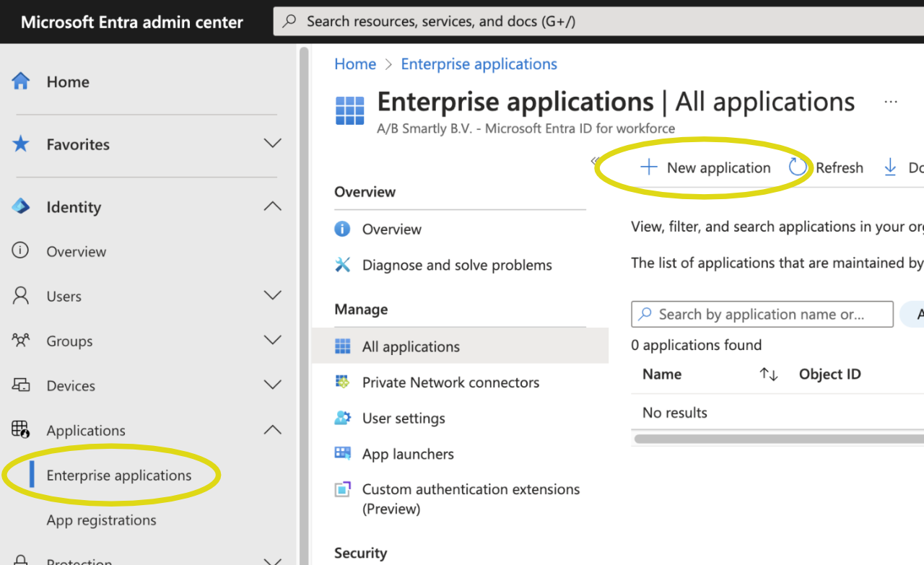This screenshot has width=924, height=565.
Task: Click the blue info icon beside Overview
Action: [x=342, y=229]
